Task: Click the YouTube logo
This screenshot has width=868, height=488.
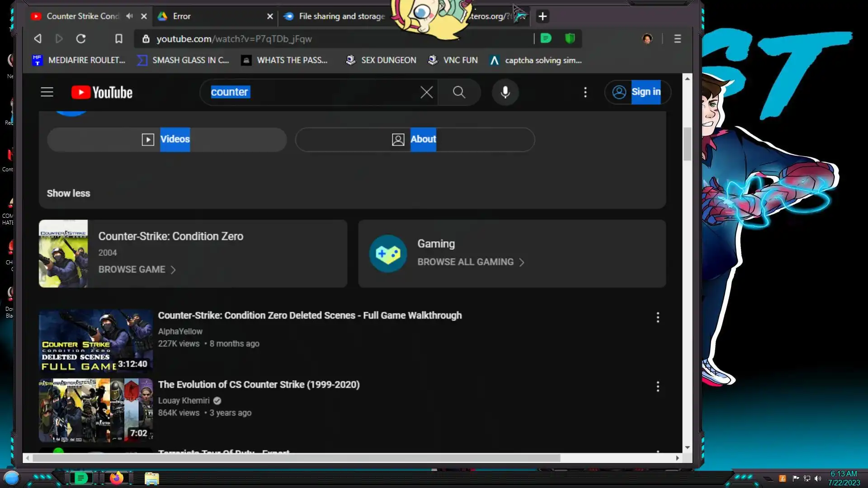Action: point(102,92)
